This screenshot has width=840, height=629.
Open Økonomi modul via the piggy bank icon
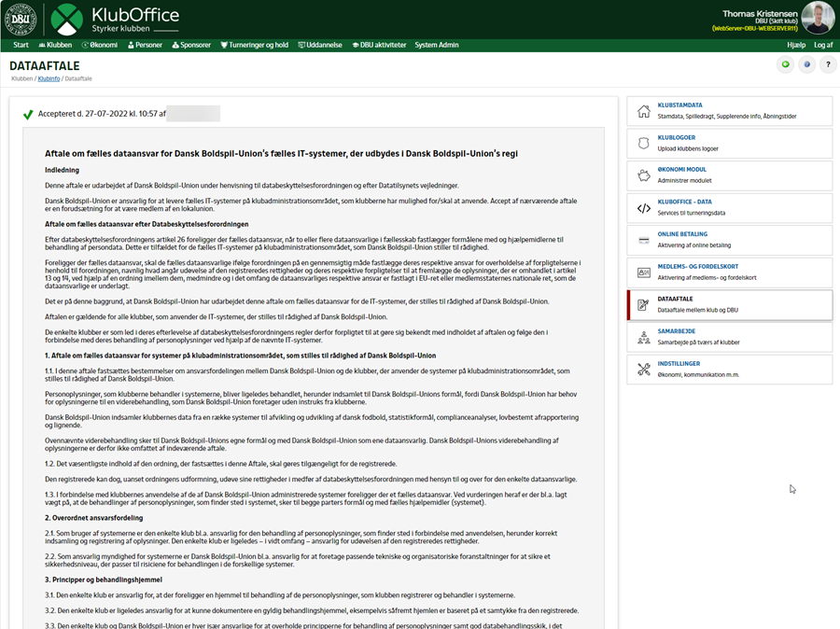[x=644, y=175]
